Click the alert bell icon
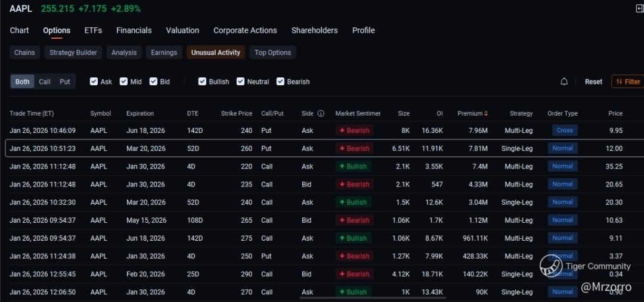 [x=564, y=82]
